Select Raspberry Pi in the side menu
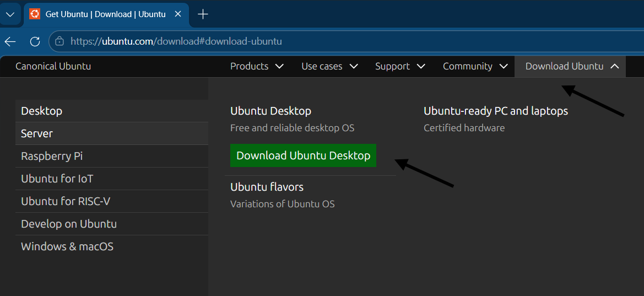 (52, 156)
